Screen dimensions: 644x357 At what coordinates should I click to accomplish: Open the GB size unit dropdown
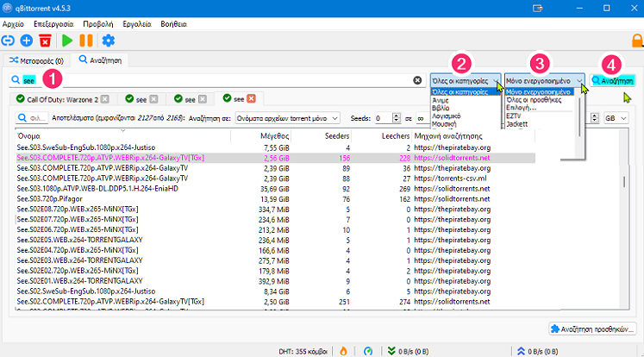click(x=616, y=118)
